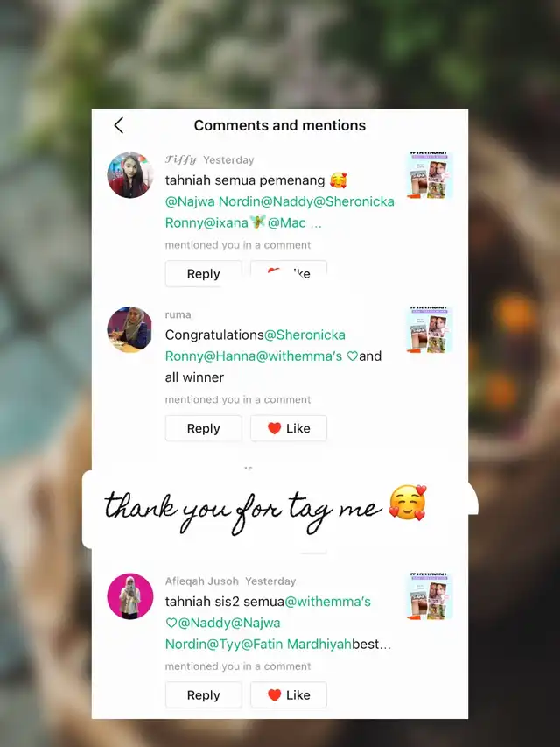This screenshot has height=747, width=560.
Task: Like ruma's comment
Action: [x=289, y=428]
